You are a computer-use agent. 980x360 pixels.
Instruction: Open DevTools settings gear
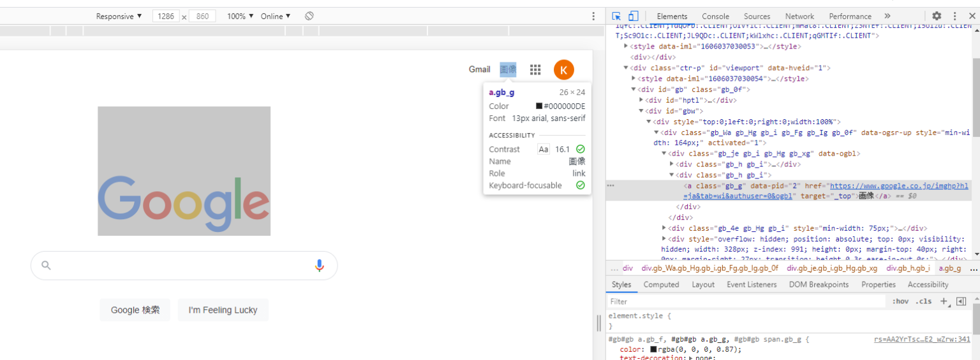click(937, 16)
